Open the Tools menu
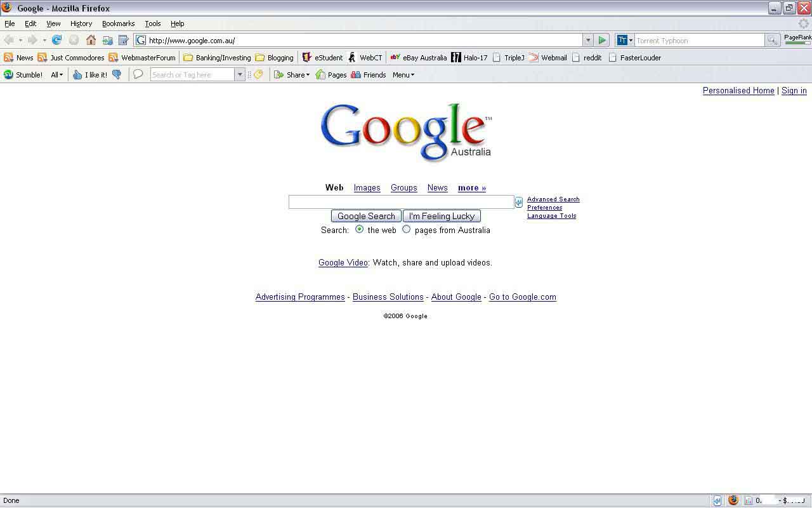The width and height of the screenshot is (812, 508). pyautogui.click(x=153, y=23)
